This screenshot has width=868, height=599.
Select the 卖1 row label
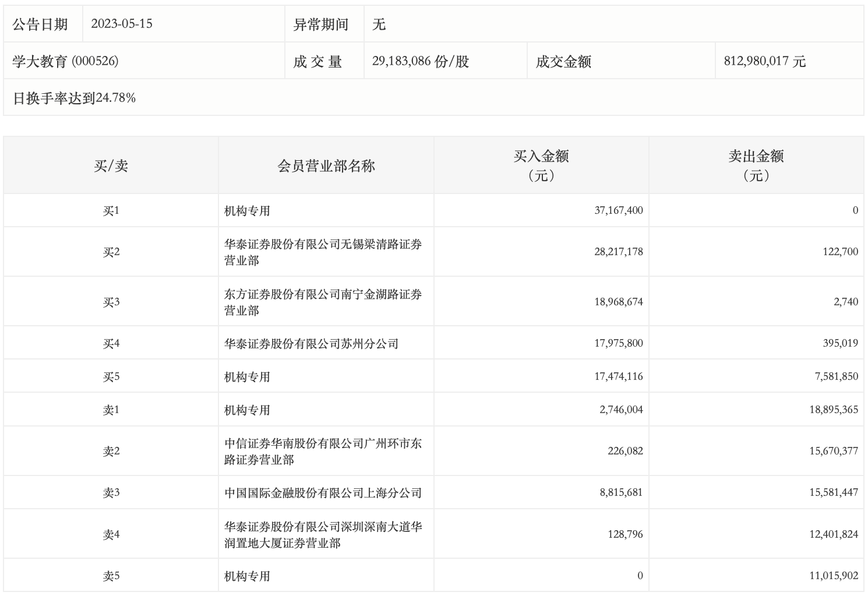(111, 410)
